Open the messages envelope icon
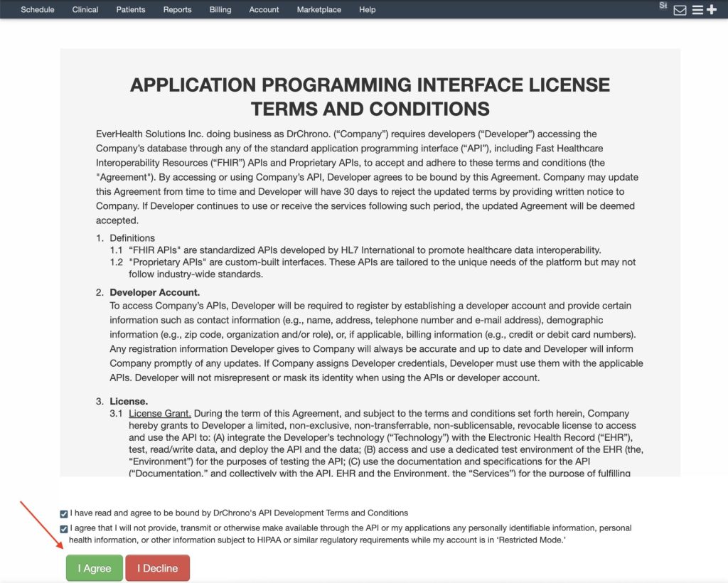This screenshot has height=583, width=728. pos(680,10)
